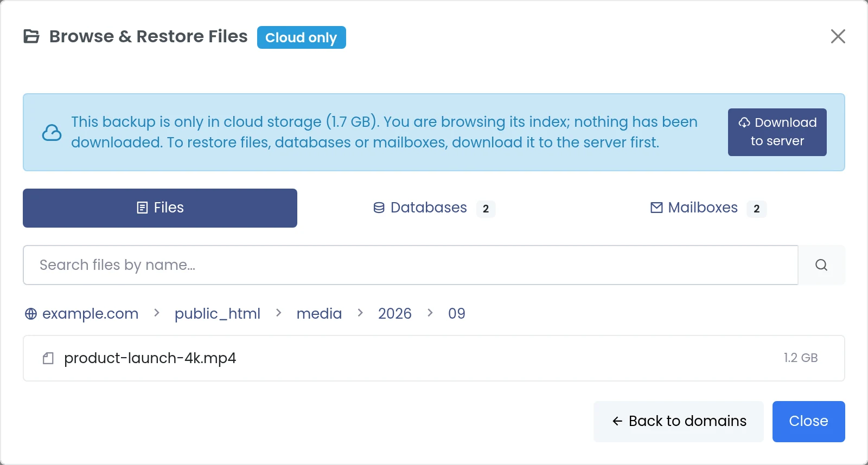Click the Databases count badge 2
The height and width of the screenshot is (465, 868).
(486, 209)
